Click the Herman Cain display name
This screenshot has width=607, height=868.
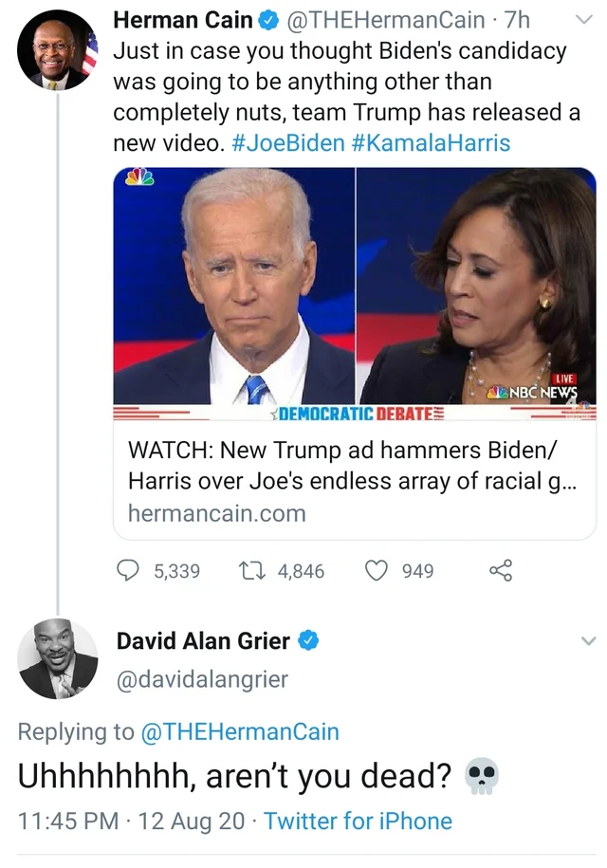(183, 21)
